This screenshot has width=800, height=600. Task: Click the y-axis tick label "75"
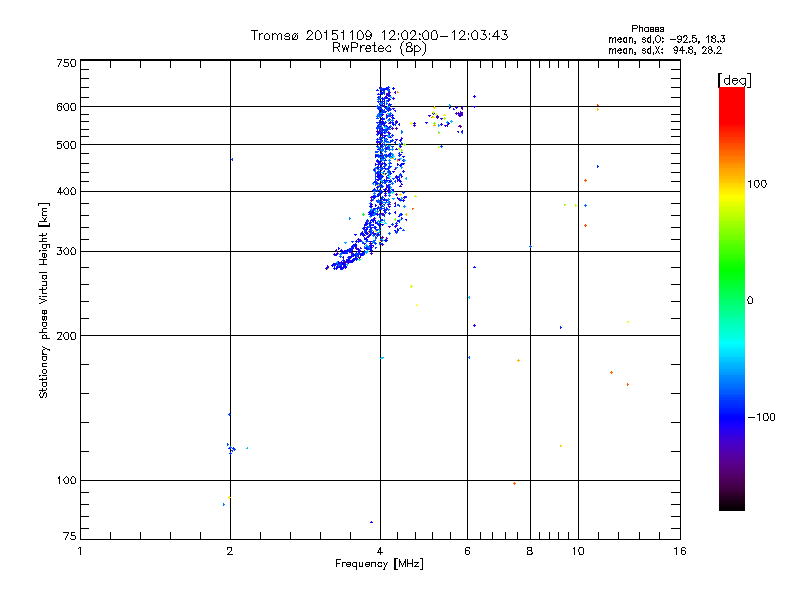pos(70,536)
